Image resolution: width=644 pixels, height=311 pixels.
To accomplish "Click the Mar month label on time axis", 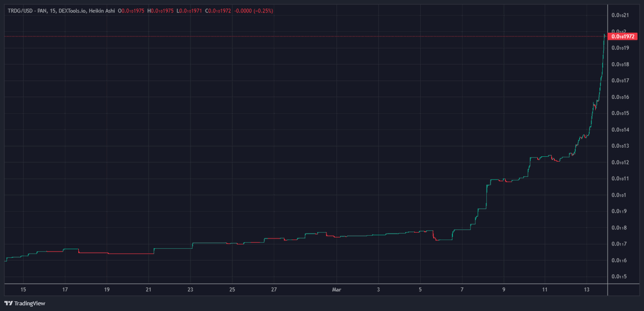I will click(336, 289).
